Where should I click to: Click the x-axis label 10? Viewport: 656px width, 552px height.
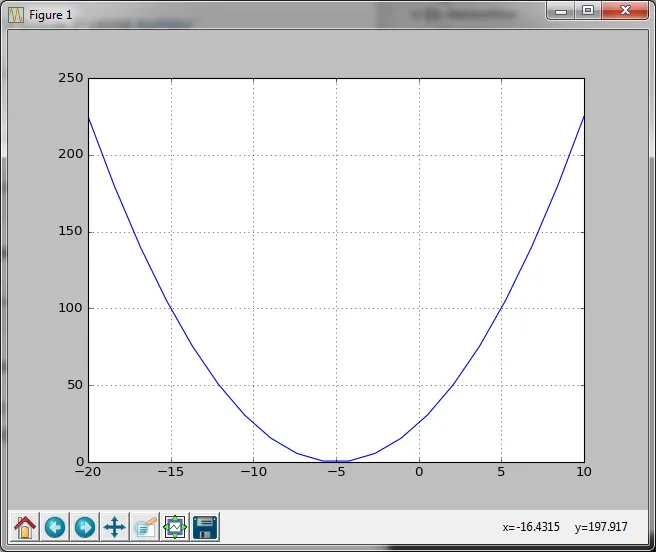pyautogui.click(x=584, y=472)
